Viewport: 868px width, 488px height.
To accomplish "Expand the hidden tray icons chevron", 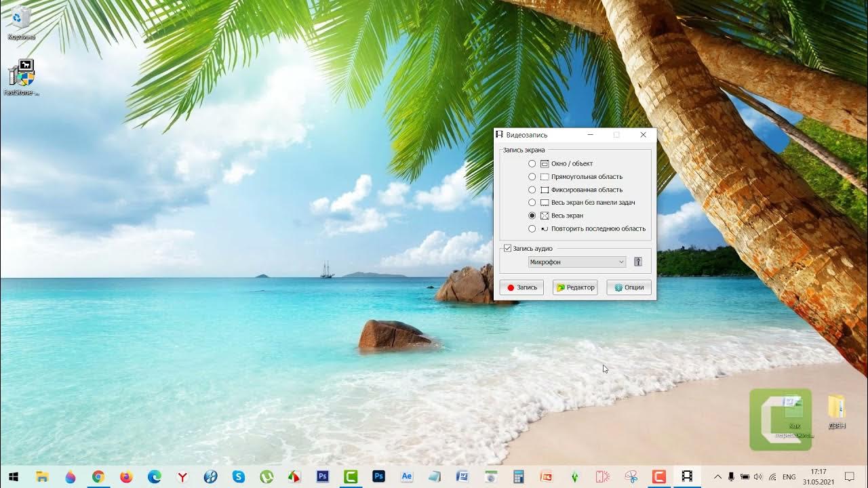I will click(717, 477).
